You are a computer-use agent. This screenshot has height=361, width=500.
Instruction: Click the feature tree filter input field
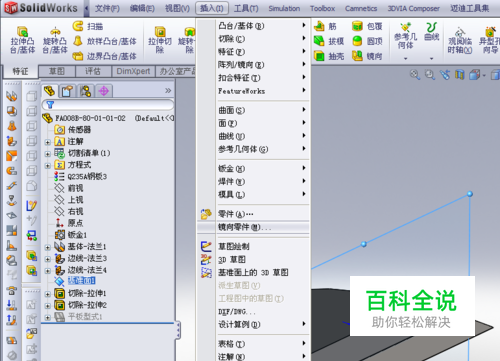pyautogui.click(x=108, y=105)
